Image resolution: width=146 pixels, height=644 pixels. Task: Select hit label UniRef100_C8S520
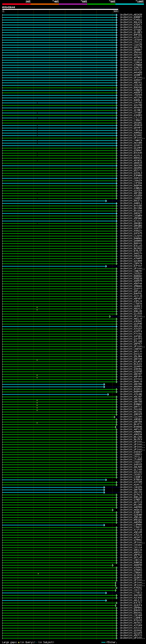click(x=131, y=274)
